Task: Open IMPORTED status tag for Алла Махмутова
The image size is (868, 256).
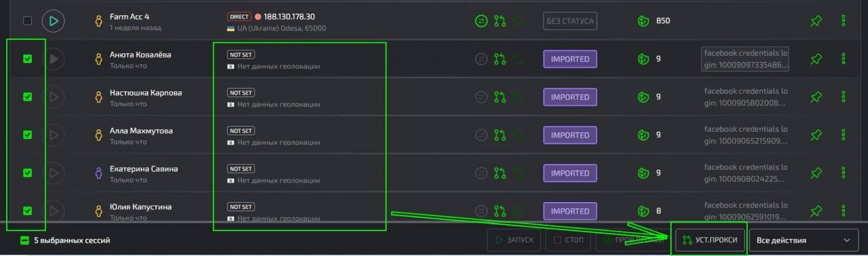Action: click(570, 135)
